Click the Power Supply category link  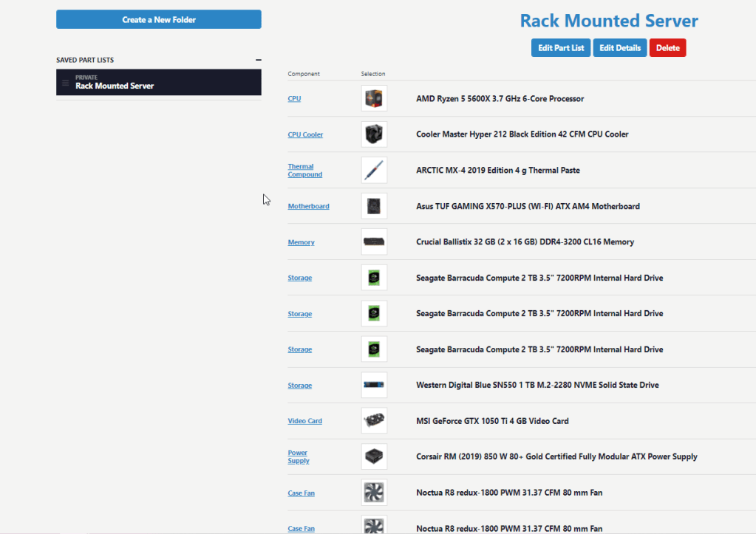[x=299, y=457]
